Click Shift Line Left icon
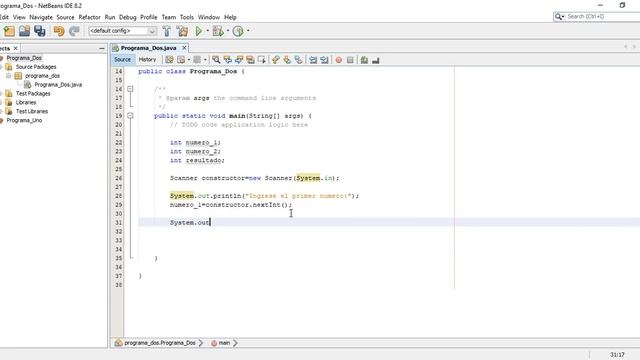The image size is (640, 360). 313,60
